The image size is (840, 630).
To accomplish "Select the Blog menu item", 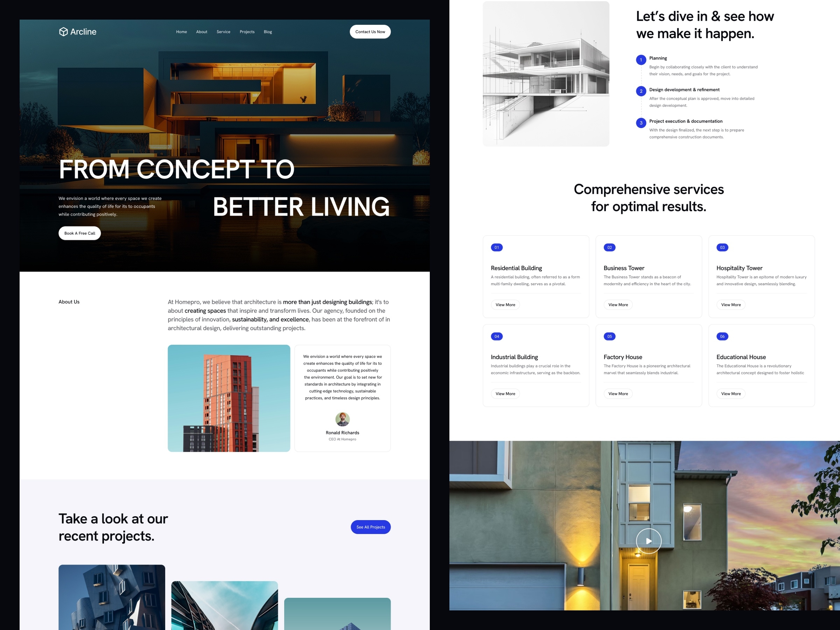I will pos(267,31).
